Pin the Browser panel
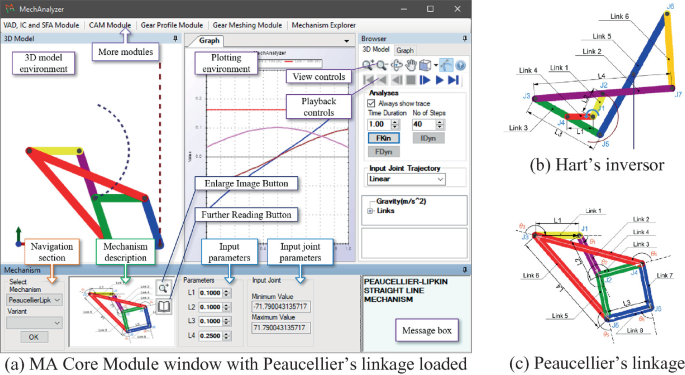Image resolution: width=685 pixels, height=375 pixels. 465,38
